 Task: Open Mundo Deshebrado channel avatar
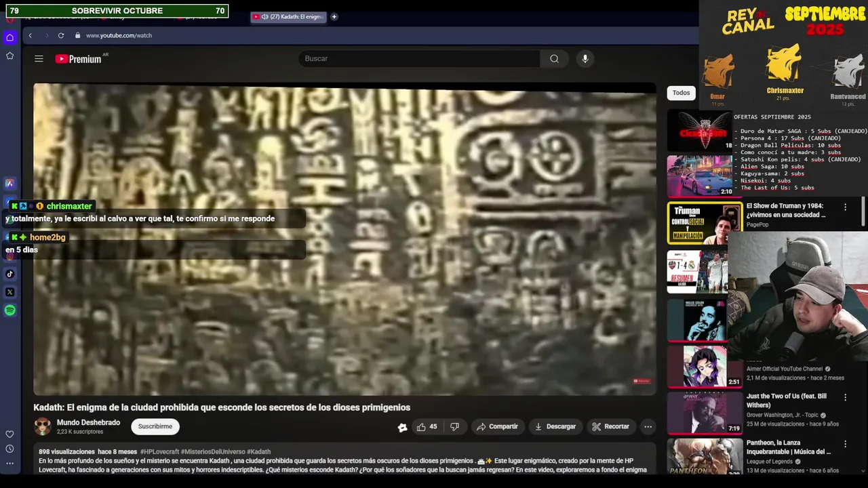click(43, 426)
